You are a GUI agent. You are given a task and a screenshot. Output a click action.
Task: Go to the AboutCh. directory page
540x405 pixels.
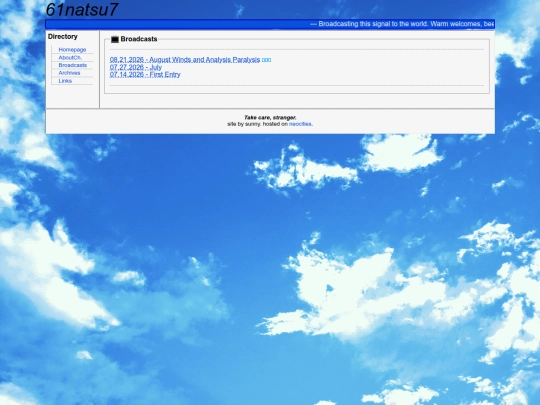point(70,58)
